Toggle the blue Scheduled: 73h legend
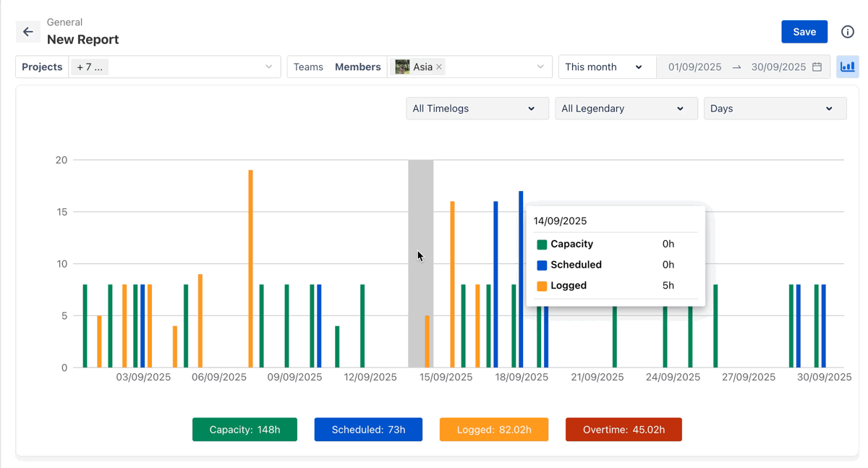The height and width of the screenshot is (468, 868). tap(368, 430)
